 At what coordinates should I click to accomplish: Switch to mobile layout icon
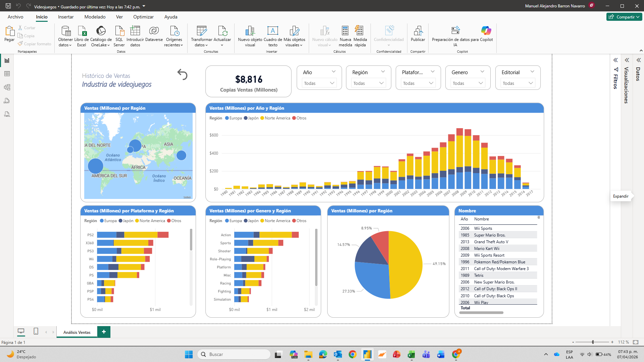(36, 331)
